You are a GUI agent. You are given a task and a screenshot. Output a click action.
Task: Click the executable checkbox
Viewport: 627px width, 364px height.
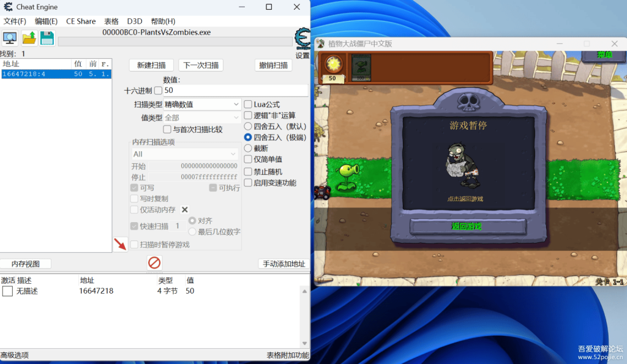coord(213,188)
